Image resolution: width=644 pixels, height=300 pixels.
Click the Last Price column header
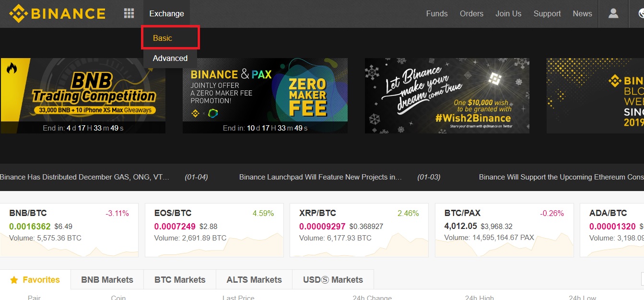click(x=238, y=298)
